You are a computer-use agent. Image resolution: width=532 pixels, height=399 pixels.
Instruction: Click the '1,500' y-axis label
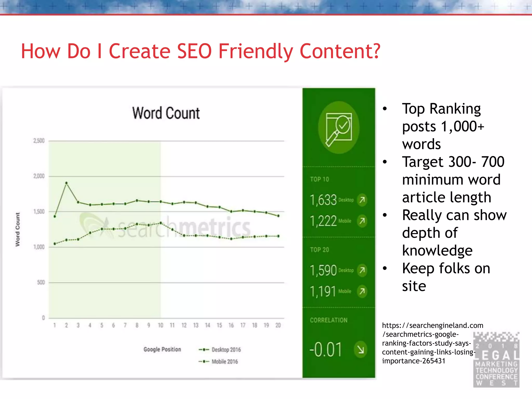39,212
